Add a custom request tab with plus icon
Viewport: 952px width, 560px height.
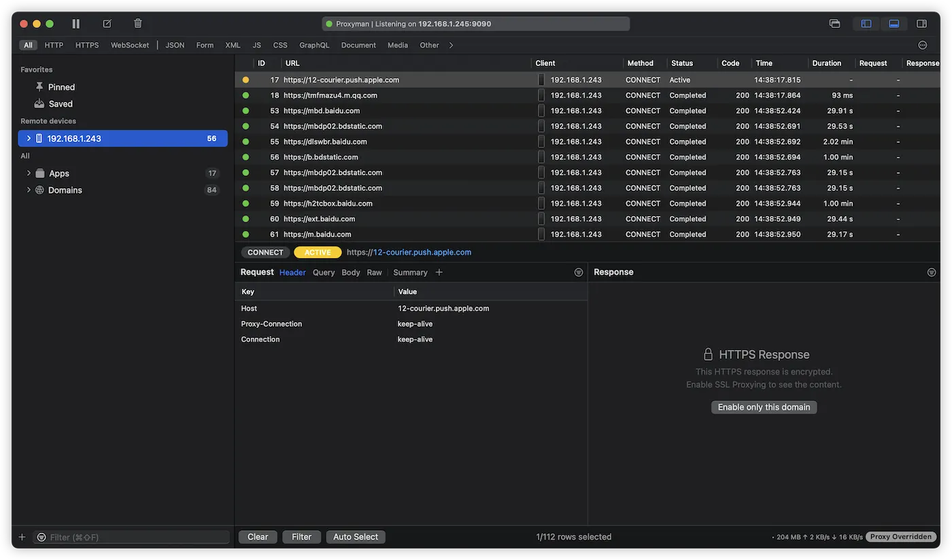click(x=439, y=273)
